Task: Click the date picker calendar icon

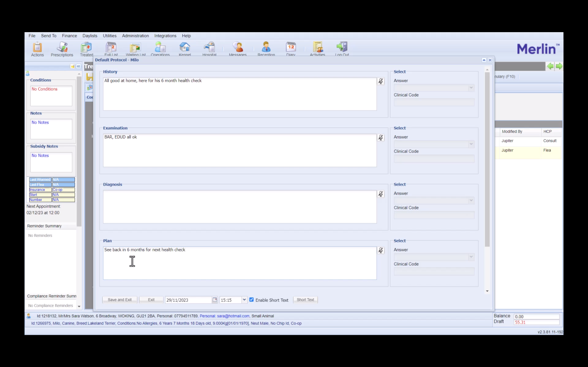Action: 215,300
